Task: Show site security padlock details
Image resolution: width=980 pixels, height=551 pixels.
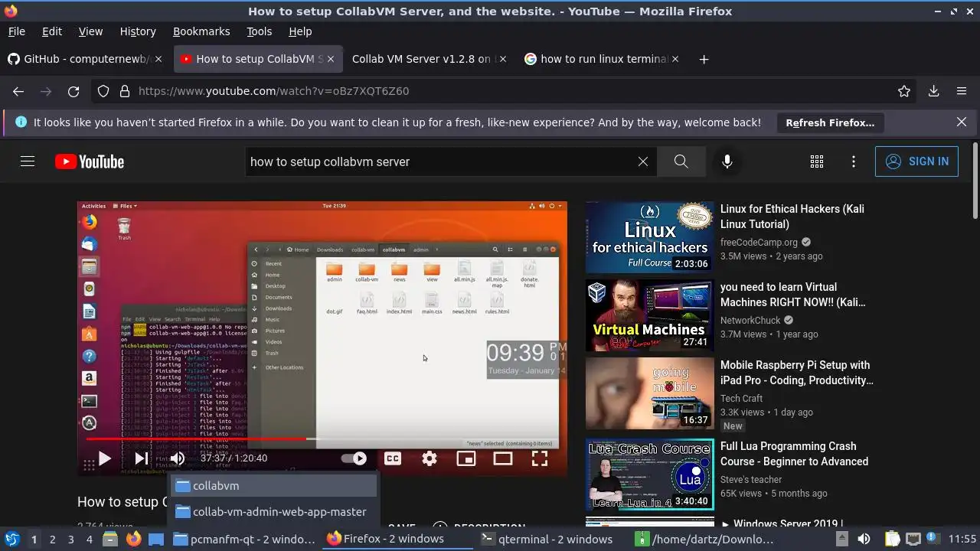Action: tap(125, 91)
